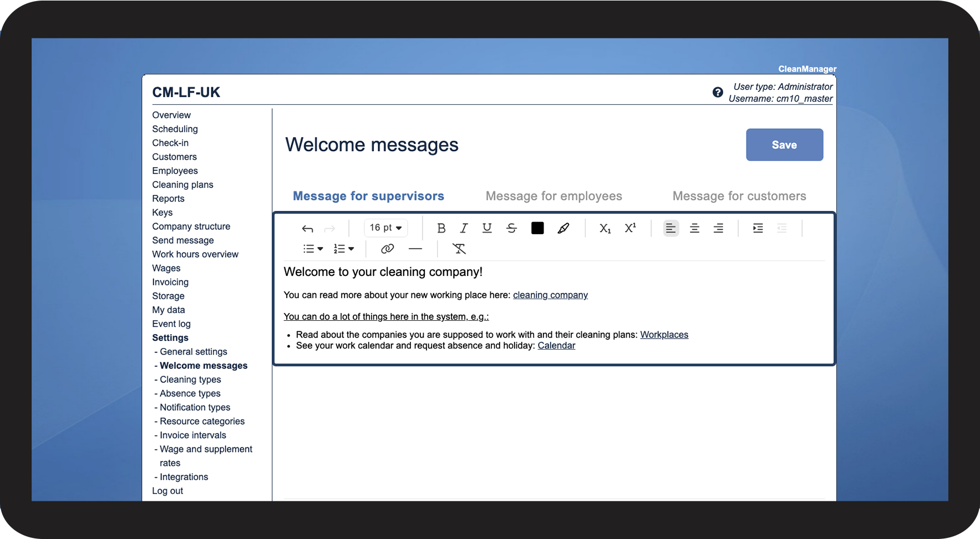The width and height of the screenshot is (980, 539).
Task: Center align the text
Action: coord(694,228)
